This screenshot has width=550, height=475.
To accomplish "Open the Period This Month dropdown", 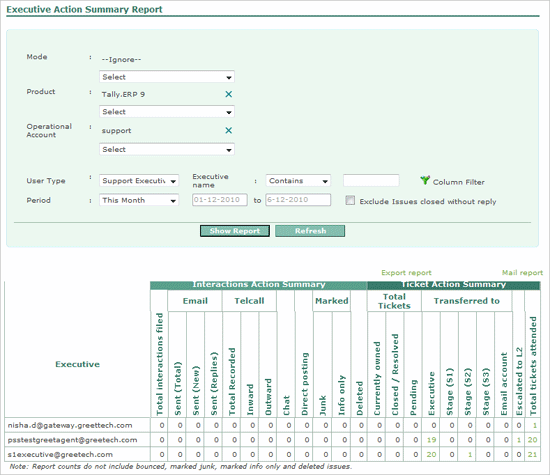I will 139,200.
